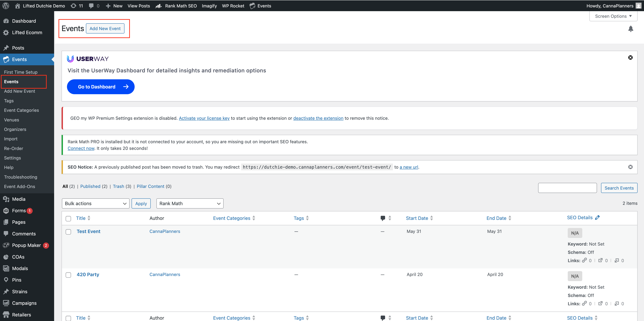
Task: Open Media from the sidebar
Action: click(19, 199)
